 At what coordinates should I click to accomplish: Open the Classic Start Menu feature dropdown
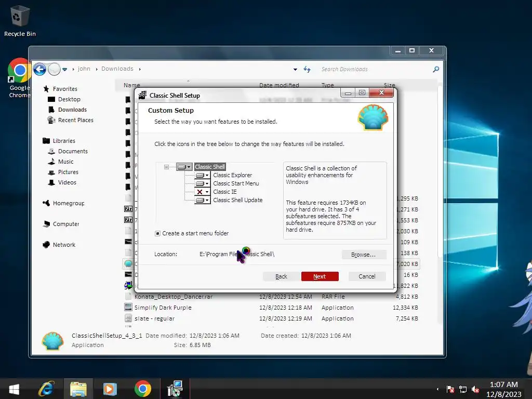pyautogui.click(x=202, y=183)
